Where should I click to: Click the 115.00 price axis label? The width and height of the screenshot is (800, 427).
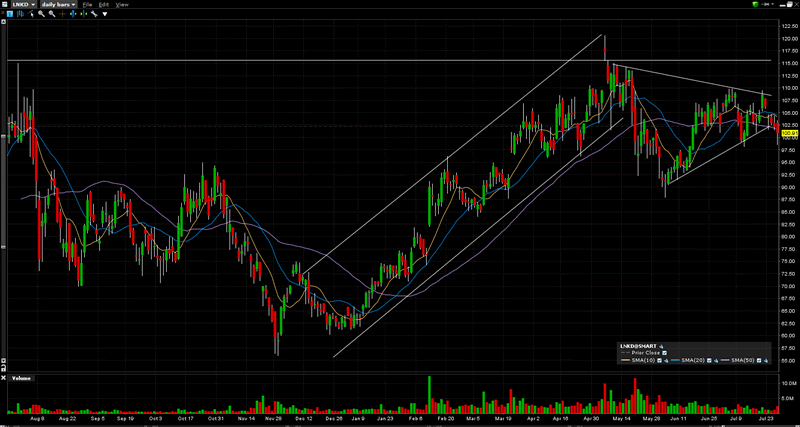[789, 63]
